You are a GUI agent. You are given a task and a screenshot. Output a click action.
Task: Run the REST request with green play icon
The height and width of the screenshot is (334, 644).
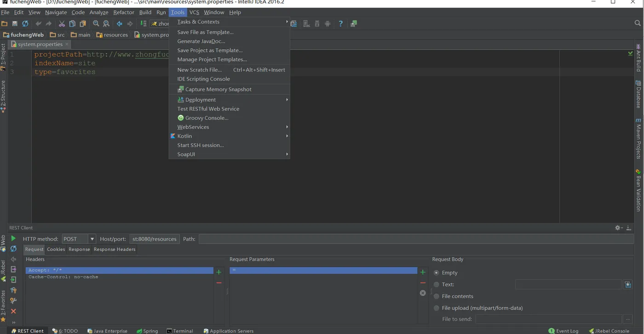click(x=13, y=238)
